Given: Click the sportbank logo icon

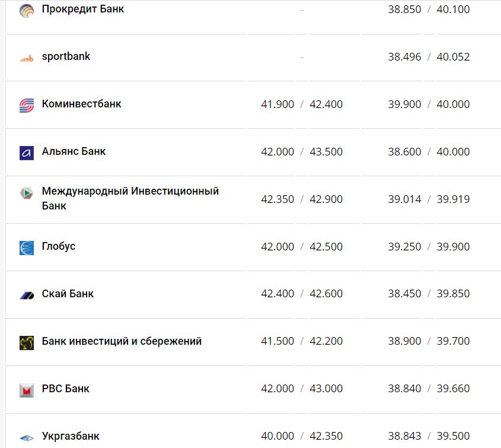Looking at the screenshot, I should (x=27, y=58).
